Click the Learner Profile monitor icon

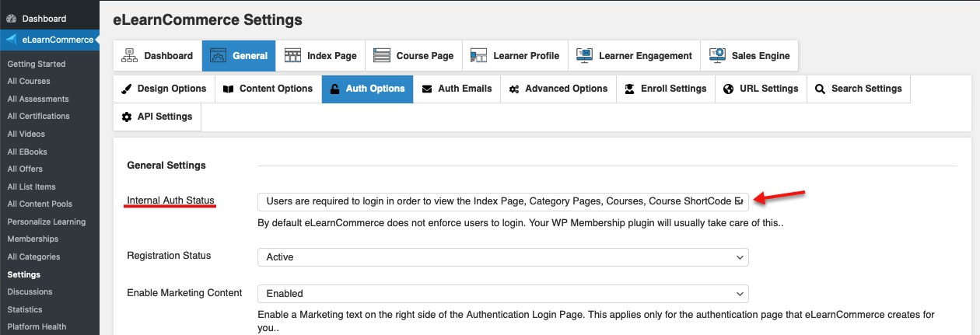[479, 55]
